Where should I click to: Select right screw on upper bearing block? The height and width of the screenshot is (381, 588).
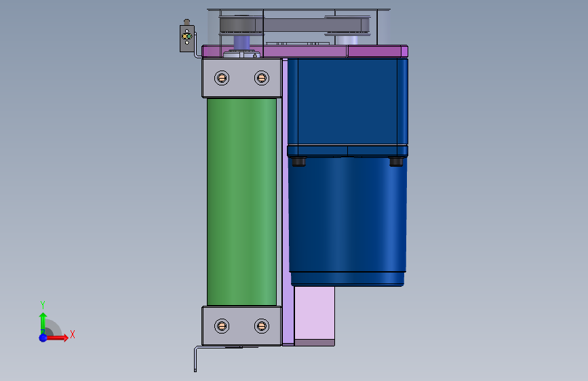(261, 78)
